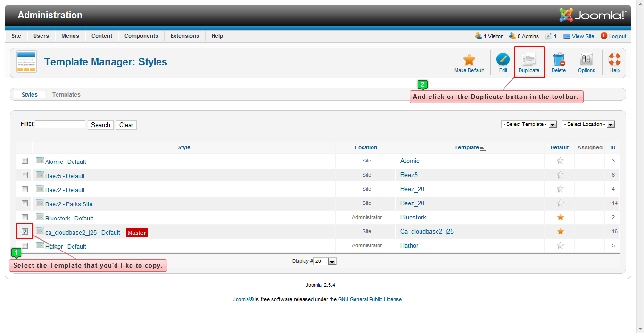The height and width of the screenshot is (333, 644).
Task: Open the Hathor template link
Action: (x=409, y=245)
